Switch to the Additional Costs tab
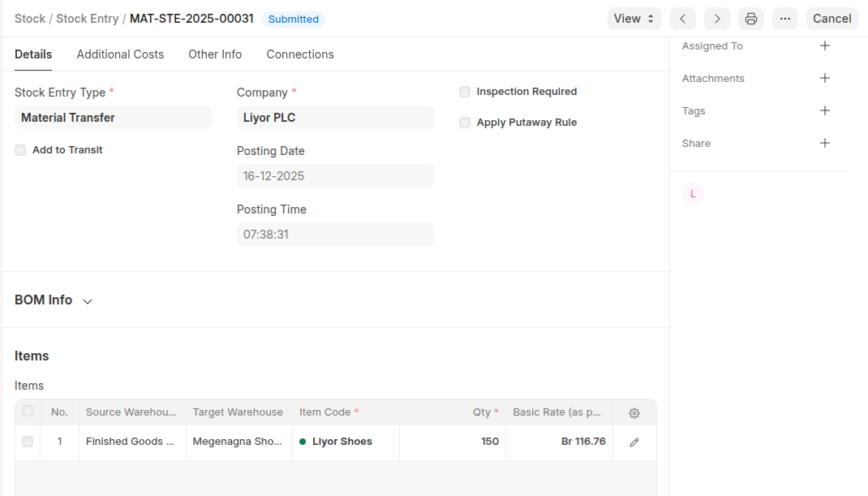Image resolution: width=868 pixels, height=496 pixels. click(120, 54)
